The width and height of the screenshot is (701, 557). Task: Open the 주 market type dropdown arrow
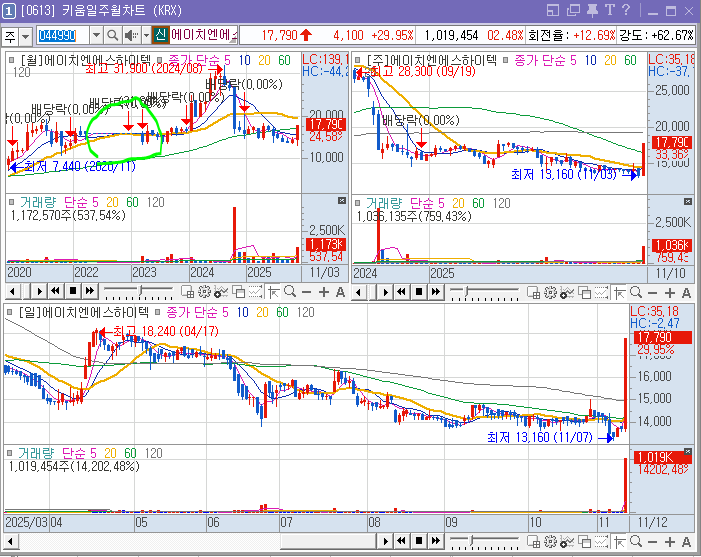(x=25, y=36)
